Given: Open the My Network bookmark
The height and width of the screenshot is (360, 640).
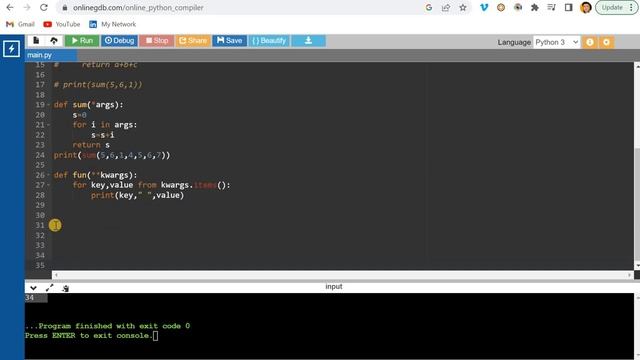Looking at the screenshot, I should point(113,24).
